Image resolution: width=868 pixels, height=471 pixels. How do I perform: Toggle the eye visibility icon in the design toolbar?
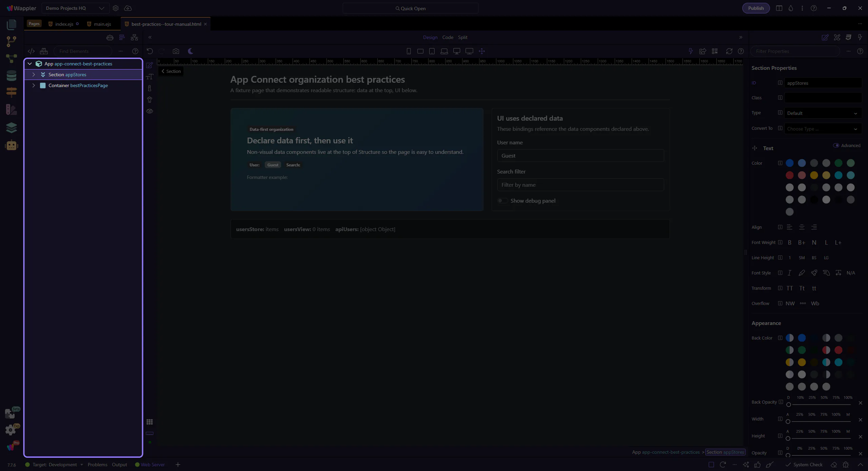pyautogui.click(x=150, y=111)
